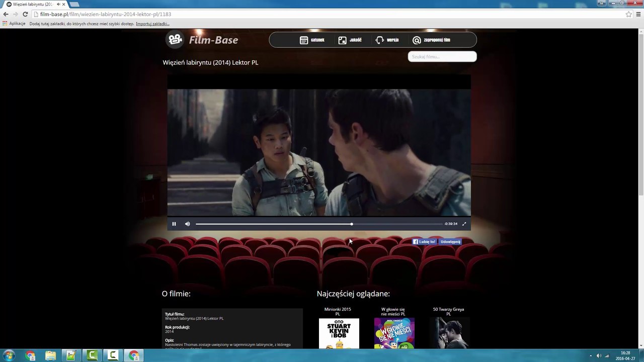Open a new browser tab
Image resolution: width=644 pixels, height=362 pixels.
pos(74,4)
